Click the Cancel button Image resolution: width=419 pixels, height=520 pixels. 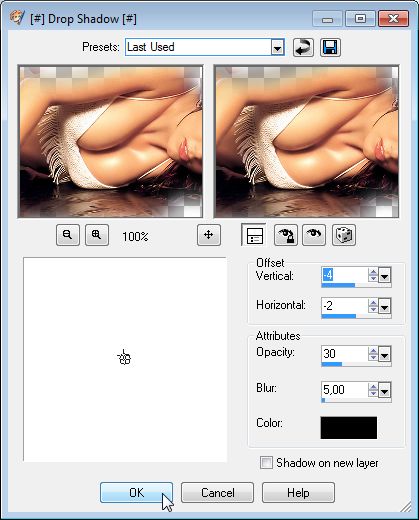tap(217, 492)
